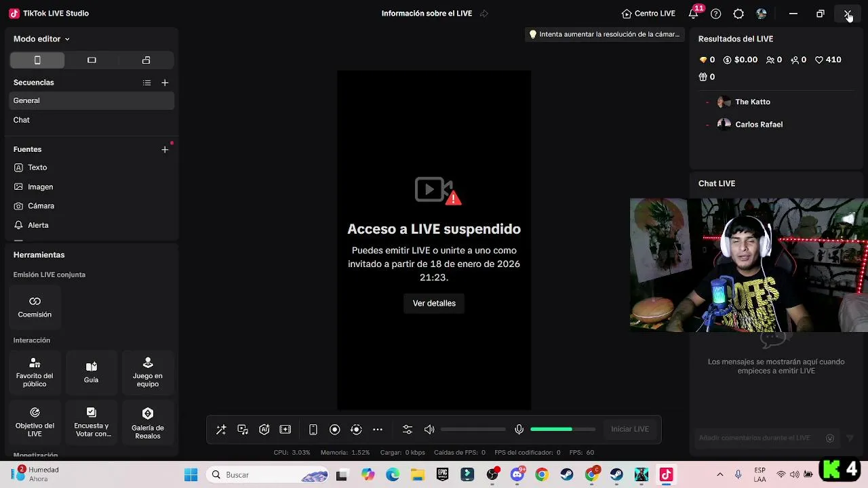Click the replay capture icon
This screenshot has width=868, height=488.
[356, 429]
